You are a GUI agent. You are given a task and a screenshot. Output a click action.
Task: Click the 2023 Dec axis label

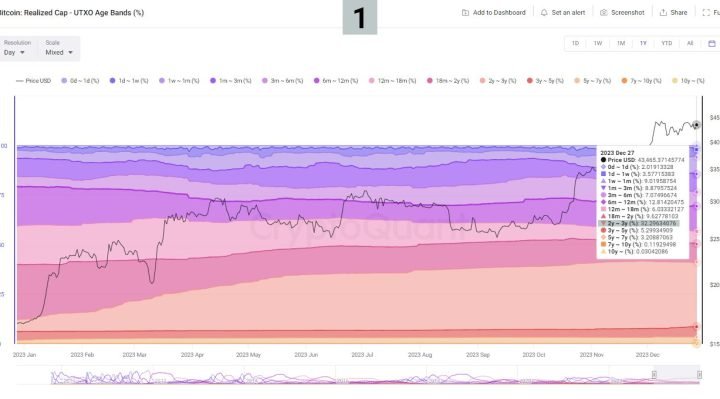tap(647, 355)
